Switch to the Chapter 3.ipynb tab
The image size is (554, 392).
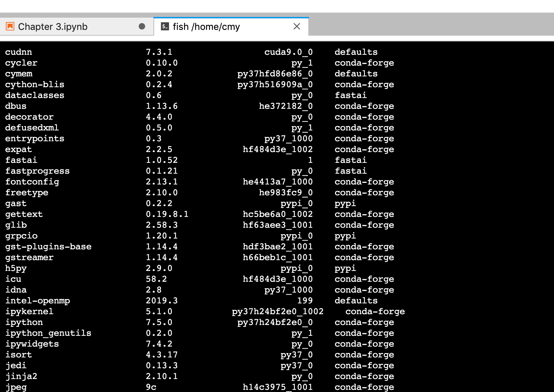click(54, 26)
